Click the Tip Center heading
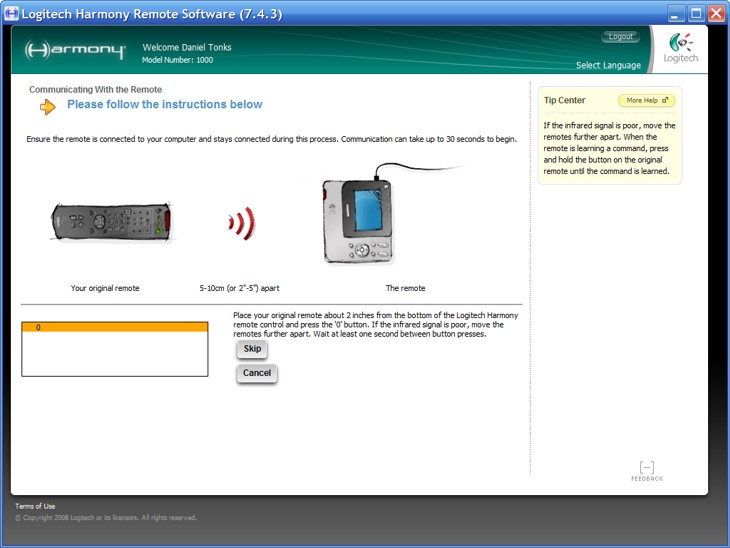The image size is (730, 548). tap(564, 100)
